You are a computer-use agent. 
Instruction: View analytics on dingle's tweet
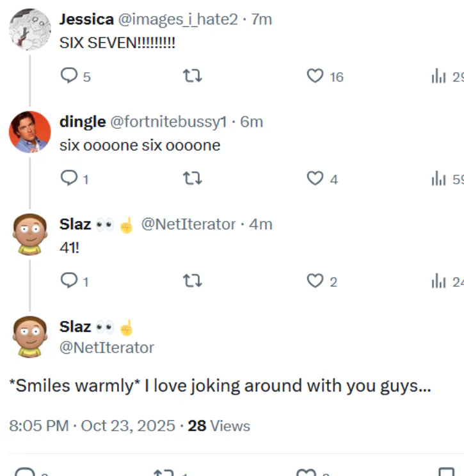click(x=439, y=179)
